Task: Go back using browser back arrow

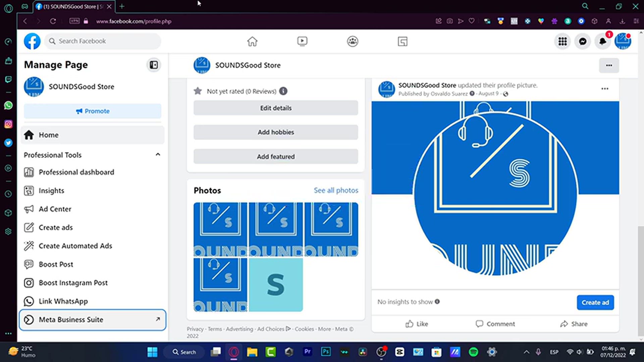Action: tap(25, 21)
